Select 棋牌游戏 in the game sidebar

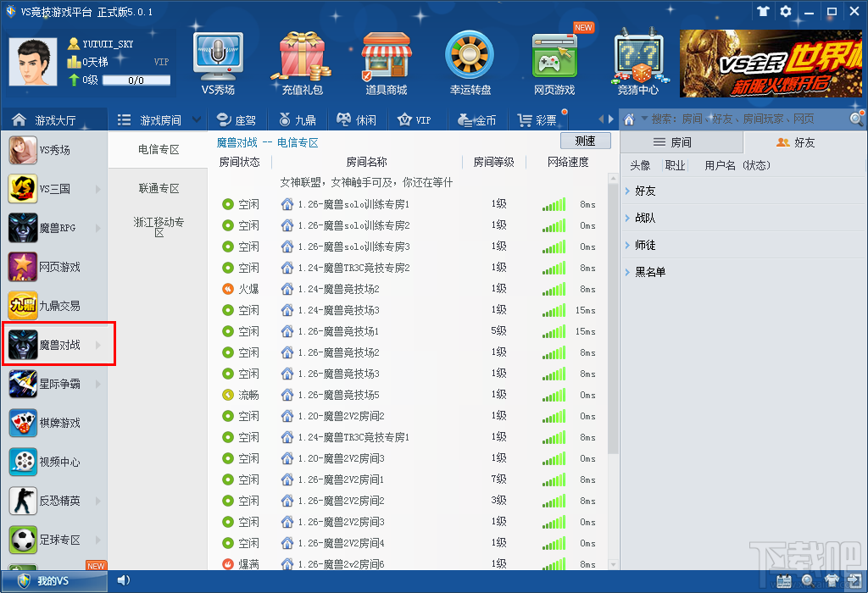point(55,423)
